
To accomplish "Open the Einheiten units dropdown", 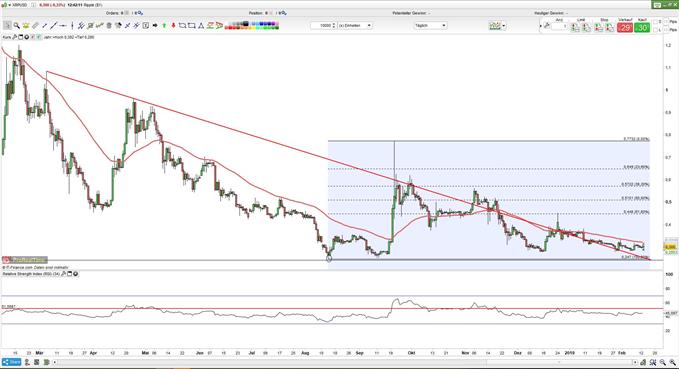I will pyautogui.click(x=355, y=26).
